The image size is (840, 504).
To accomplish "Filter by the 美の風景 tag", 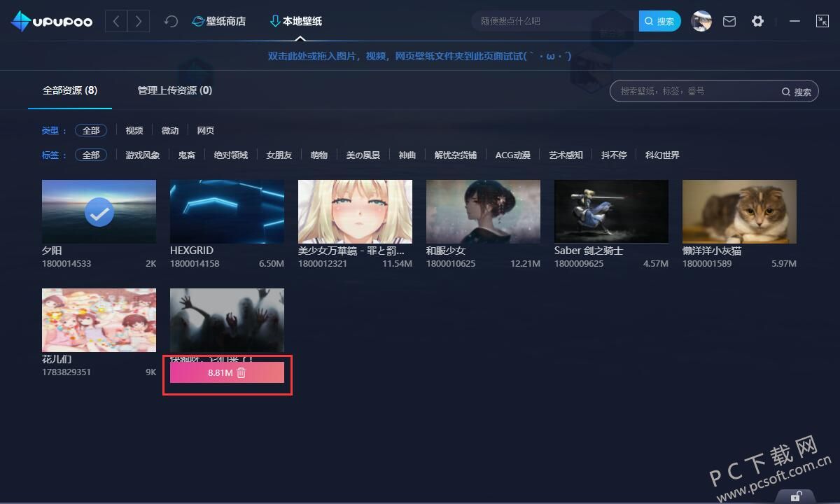I will pos(363,155).
